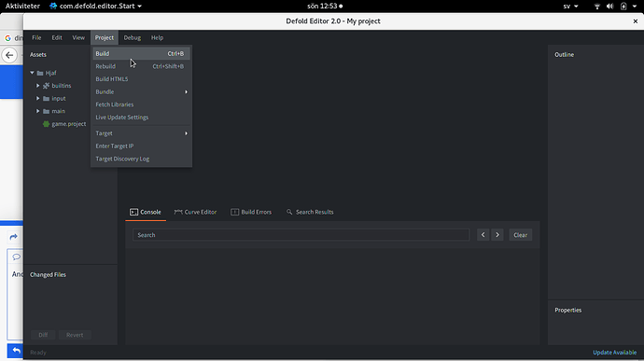
Task: Click the Google favicon in browser tab
Action: [x=7, y=38]
